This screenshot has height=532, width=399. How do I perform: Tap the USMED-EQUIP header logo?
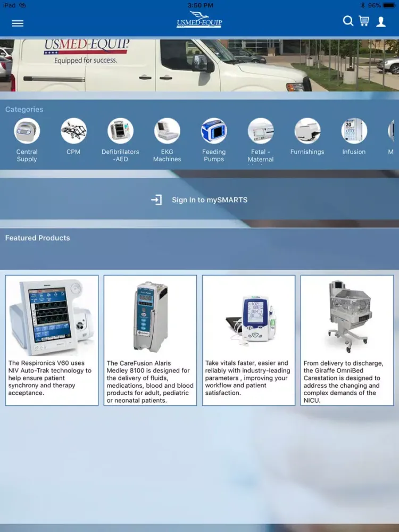pos(199,20)
